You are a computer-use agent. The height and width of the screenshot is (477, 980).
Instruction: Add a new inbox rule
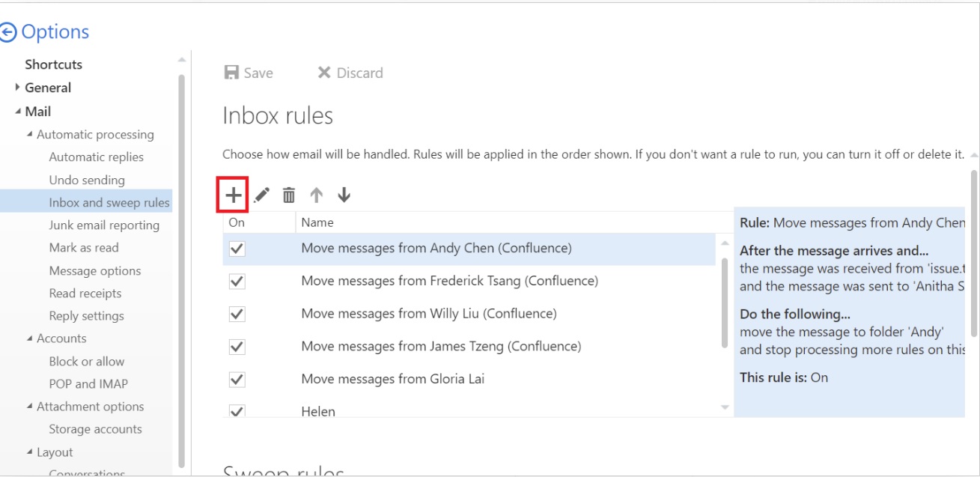[234, 195]
